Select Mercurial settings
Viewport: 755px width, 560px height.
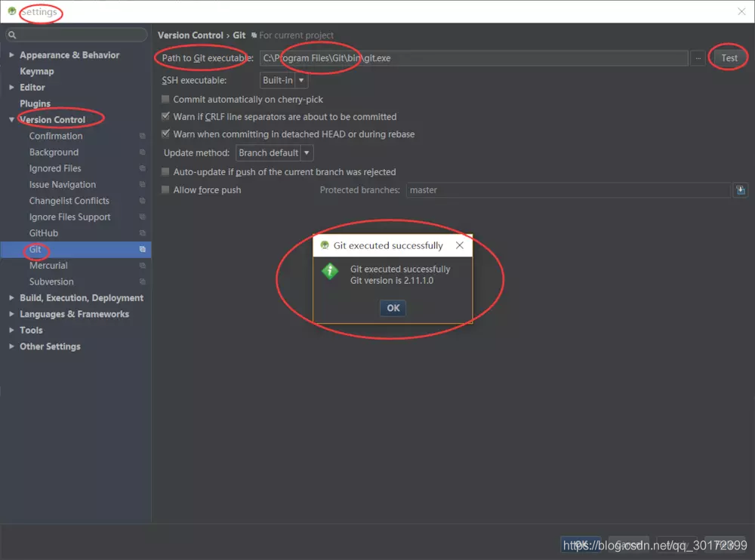[48, 266]
